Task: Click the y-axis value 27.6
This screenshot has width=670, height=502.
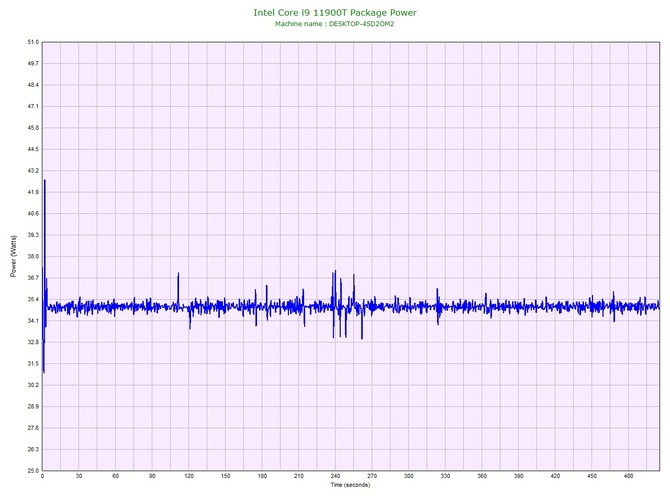Action: pos(33,428)
